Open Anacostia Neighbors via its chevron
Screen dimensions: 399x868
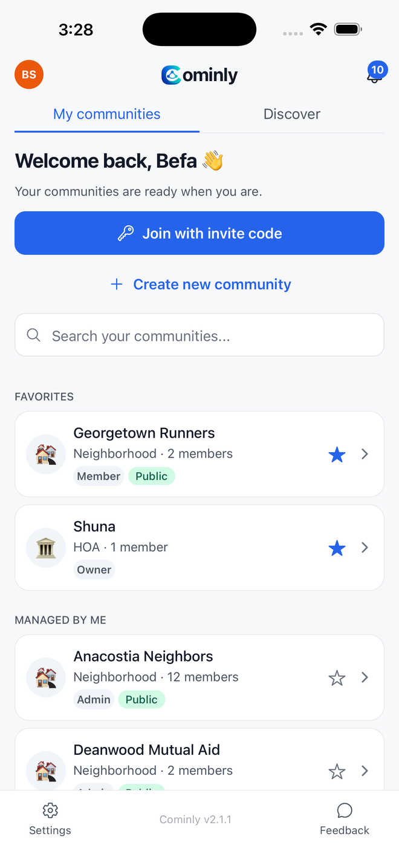coord(365,677)
